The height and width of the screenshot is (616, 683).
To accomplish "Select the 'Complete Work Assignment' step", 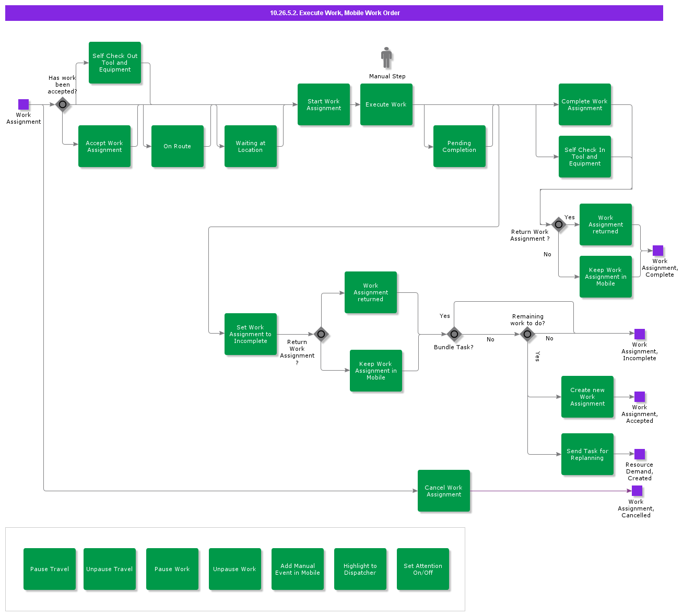I will [585, 104].
